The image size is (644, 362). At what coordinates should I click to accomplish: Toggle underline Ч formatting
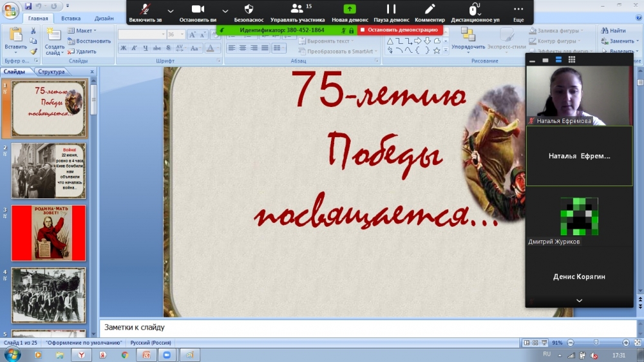[146, 48]
